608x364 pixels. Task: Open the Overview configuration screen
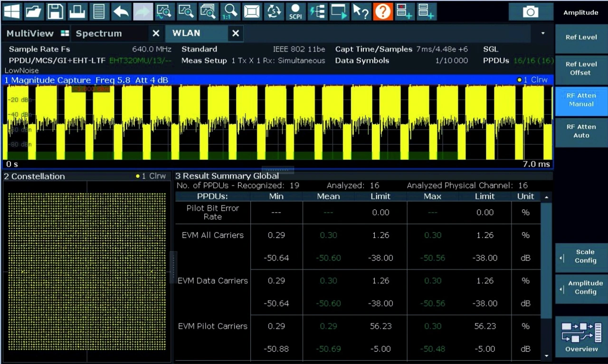tap(581, 337)
